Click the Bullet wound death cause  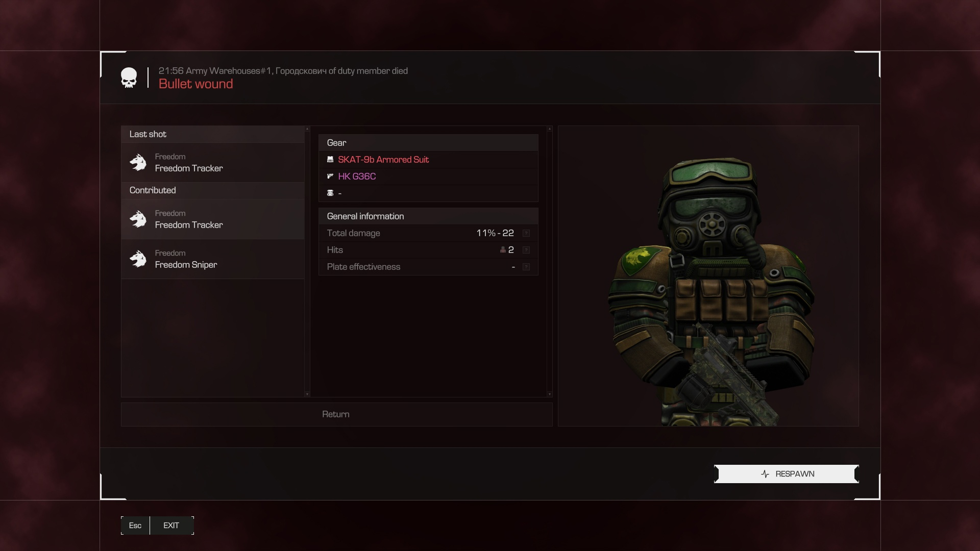coord(195,84)
